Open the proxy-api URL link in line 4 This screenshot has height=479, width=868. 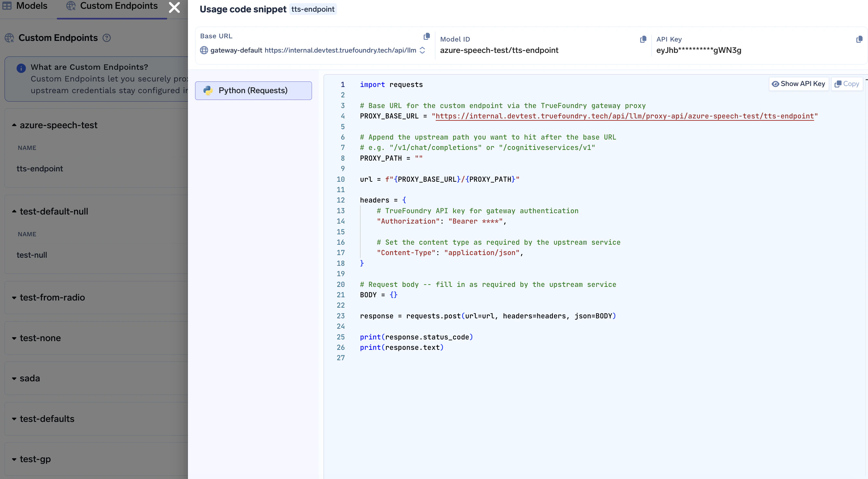pyautogui.click(x=625, y=116)
